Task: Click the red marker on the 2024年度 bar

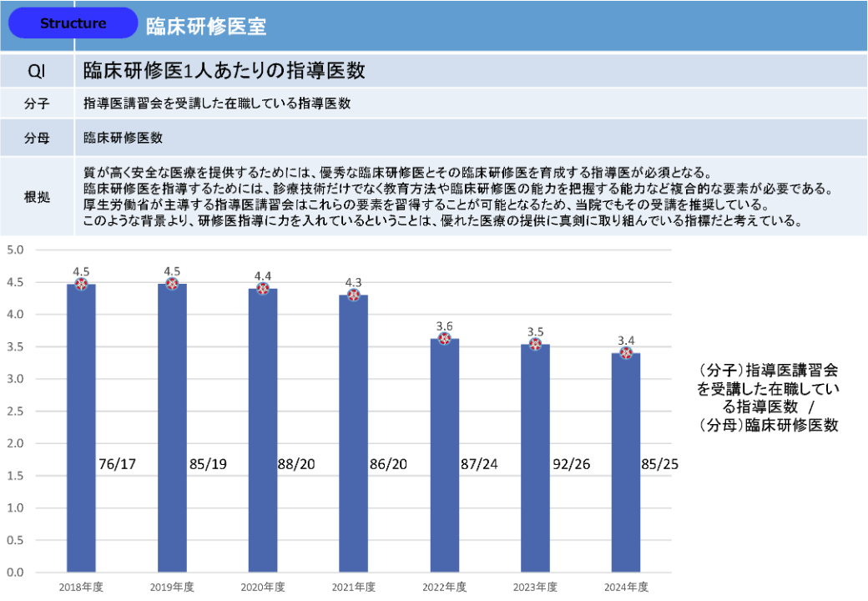Action: 626,352
